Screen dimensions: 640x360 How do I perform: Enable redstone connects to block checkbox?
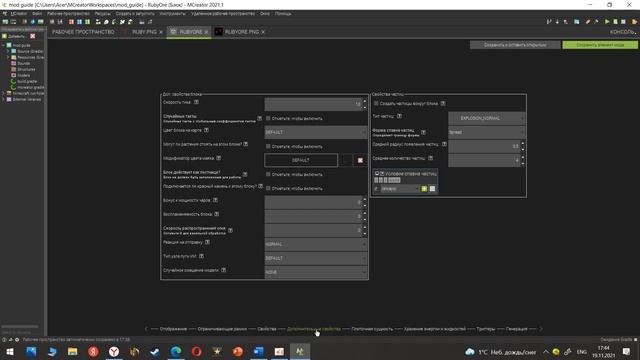click(268, 188)
